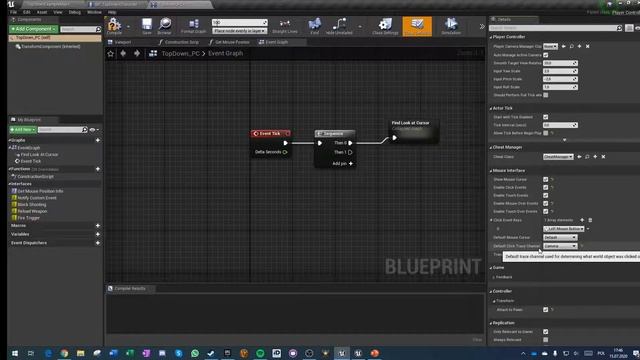The height and width of the screenshot is (360, 640).
Task: Open the Window menu
Action: [94, 12]
